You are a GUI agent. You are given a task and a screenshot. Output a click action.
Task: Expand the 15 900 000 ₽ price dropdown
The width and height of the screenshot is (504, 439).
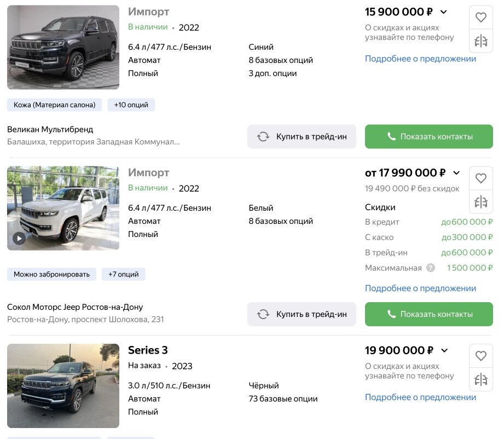click(444, 12)
